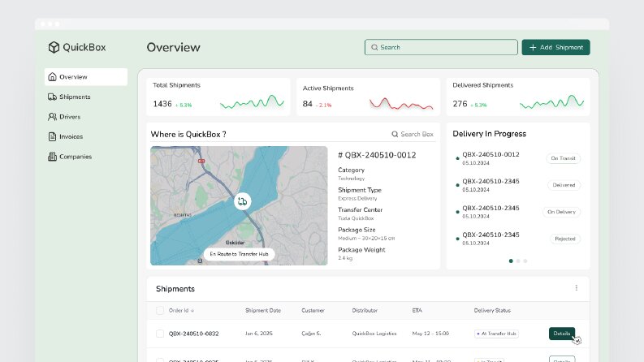The image size is (644, 362).
Task: Click the En Route to Transfer Hub label
Action: point(239,254)
